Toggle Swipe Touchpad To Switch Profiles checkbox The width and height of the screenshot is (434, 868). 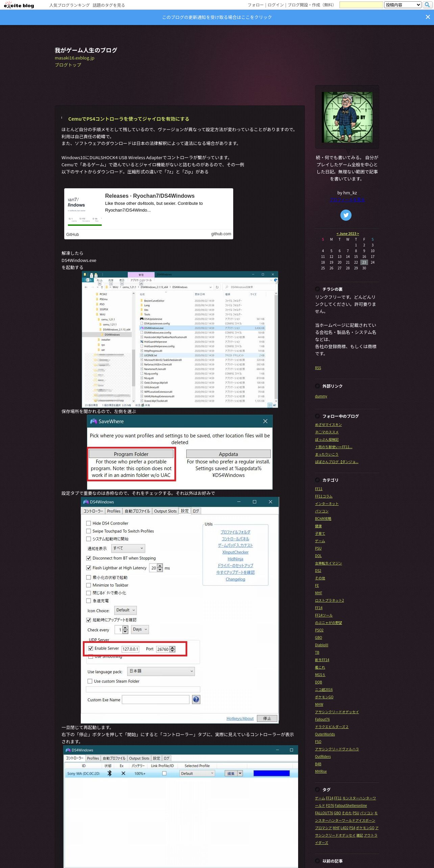coord(89,531)
